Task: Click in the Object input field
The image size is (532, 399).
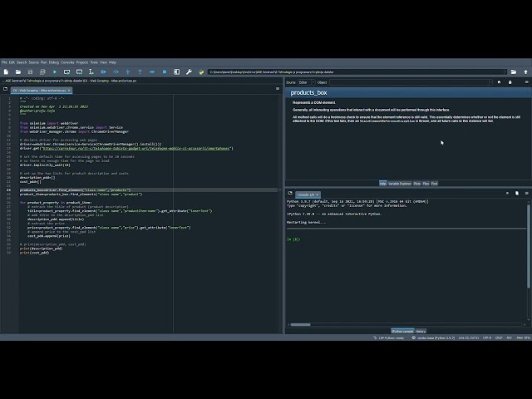Action: (409, 82)
